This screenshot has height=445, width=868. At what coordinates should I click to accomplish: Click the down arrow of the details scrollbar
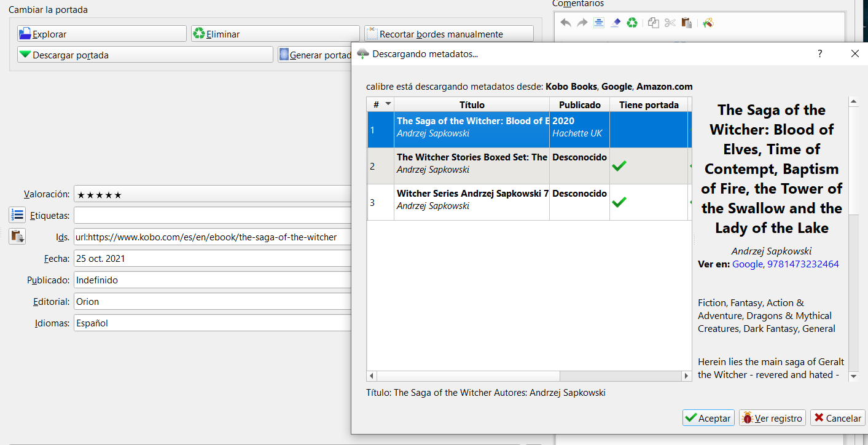pyautogui.click(x=853, y=376)
